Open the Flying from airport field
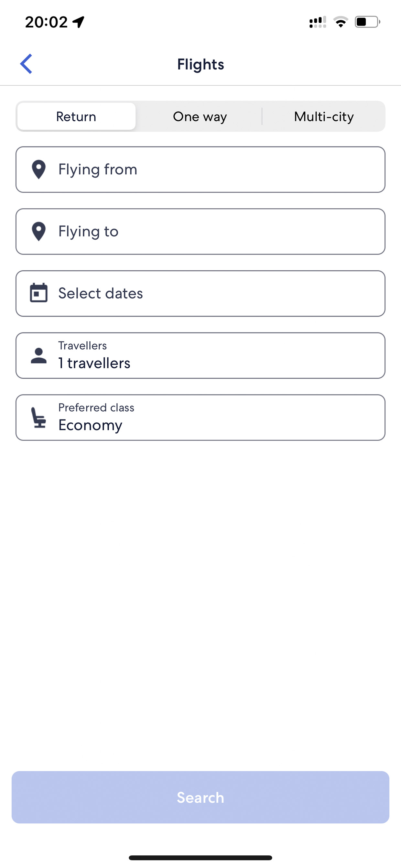Viewport: 401px width, 868px height. pos(200,169)
